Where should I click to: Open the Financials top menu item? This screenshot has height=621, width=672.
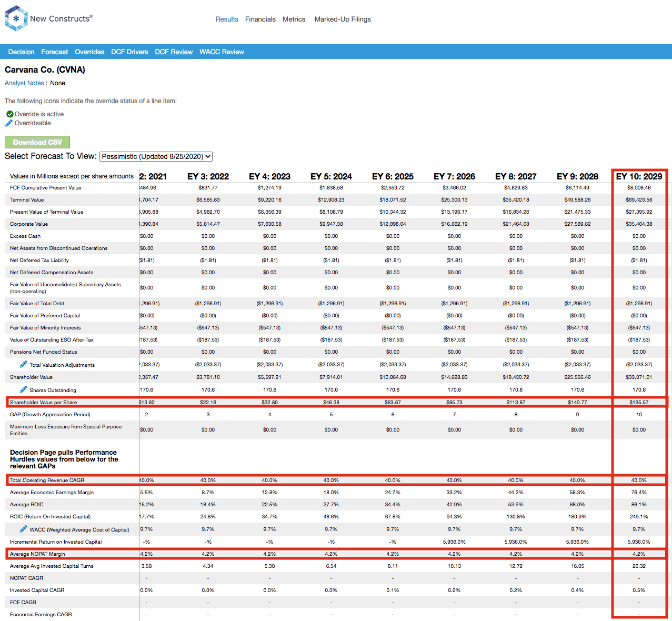(260, 19)
